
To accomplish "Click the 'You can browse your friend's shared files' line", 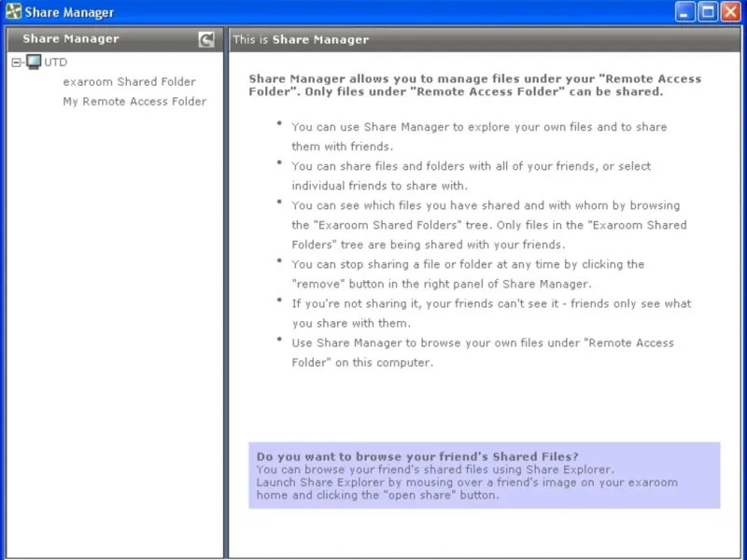I will tap(435, 469).
